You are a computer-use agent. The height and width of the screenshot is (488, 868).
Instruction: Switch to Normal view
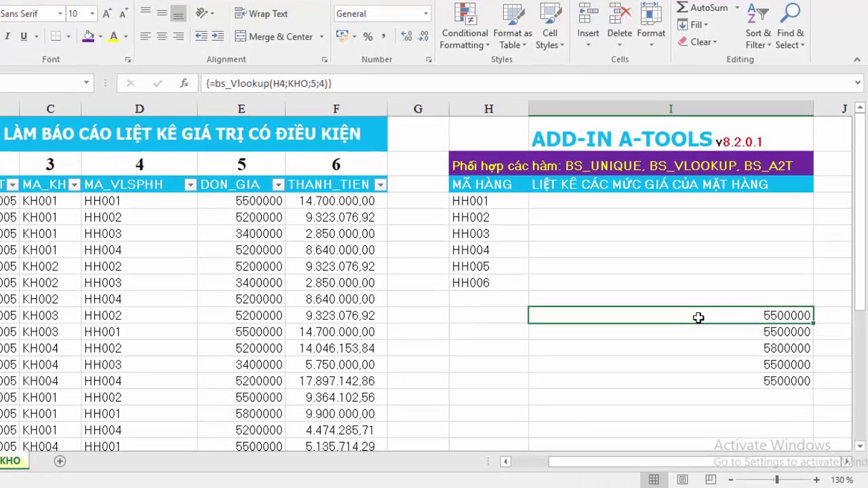click(x=654, y=480)
